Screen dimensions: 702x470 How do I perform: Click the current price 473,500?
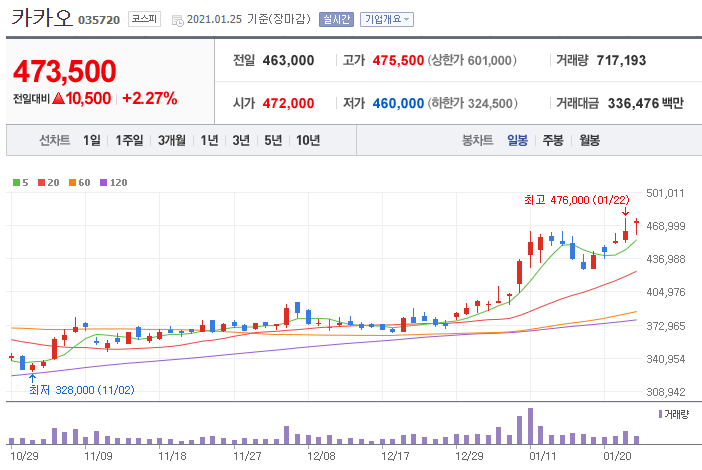click(x=65, y=72)
